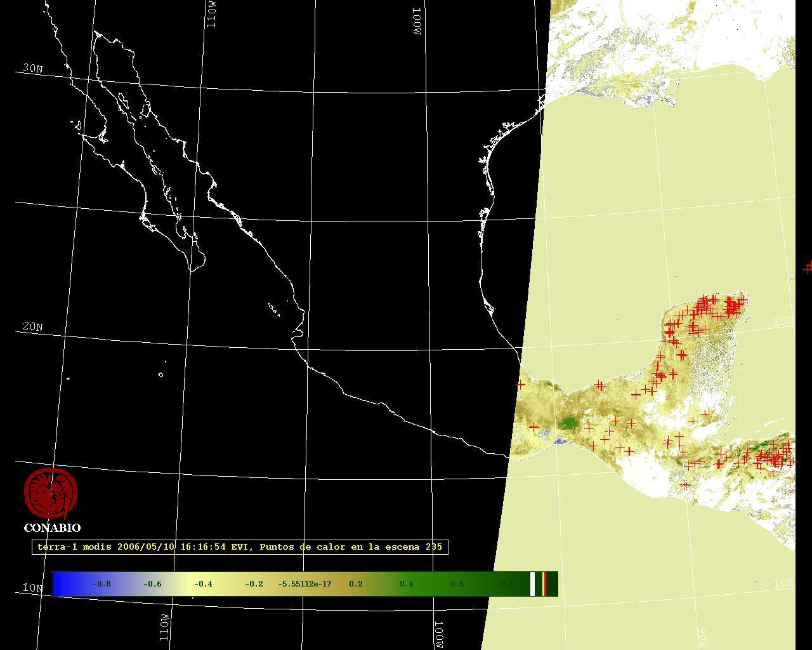812x650 pixels.
Task: Click the -5.55112e-17 midpoint label on the scale
Action: coord(304,584)
